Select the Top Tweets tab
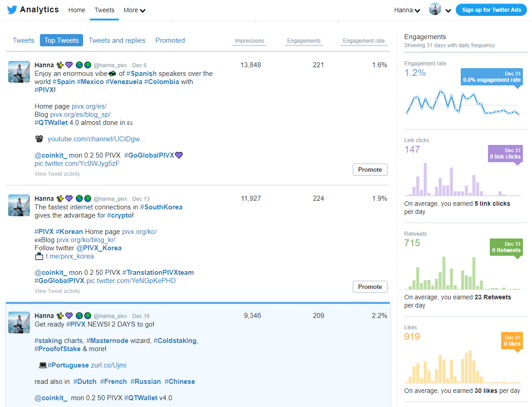 61,40
